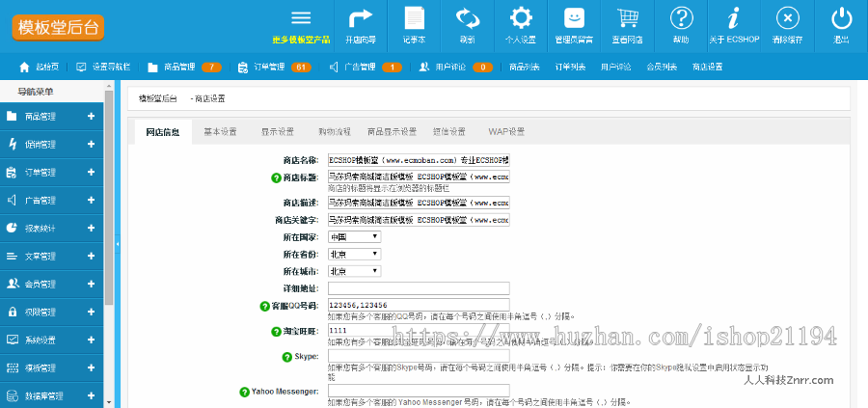The width and height of the screenshot is (868, 408).
Task: Expand 报表统计 in the sidebar
Action: click(92, 228)
